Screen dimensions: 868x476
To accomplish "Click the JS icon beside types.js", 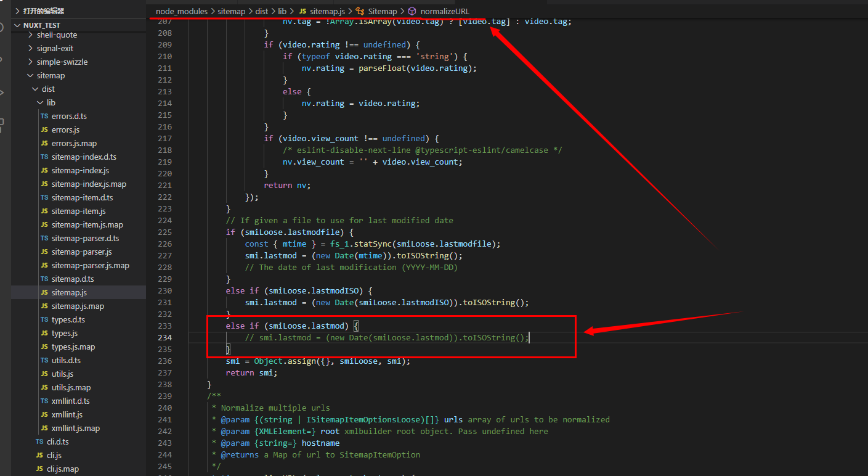I will pos(44,334).
